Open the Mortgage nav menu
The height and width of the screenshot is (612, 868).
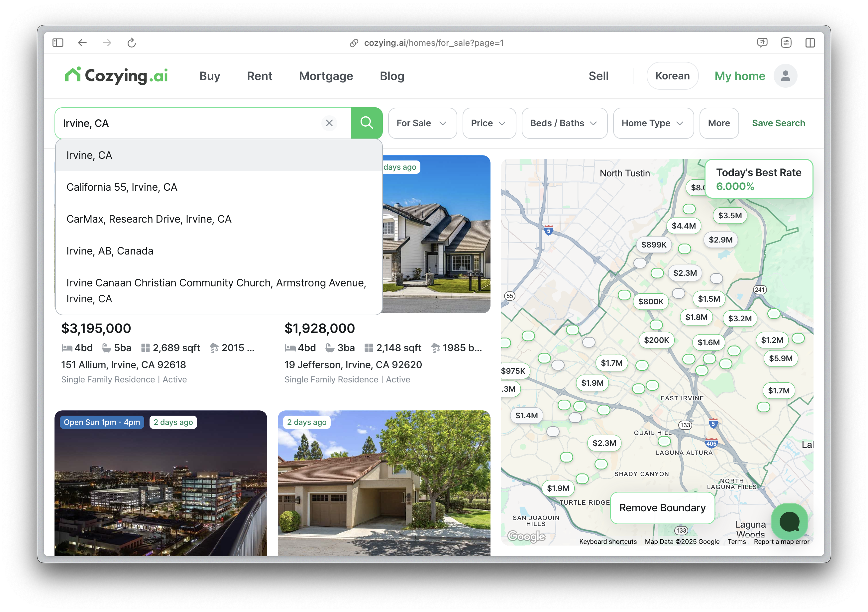coord(326,76)
